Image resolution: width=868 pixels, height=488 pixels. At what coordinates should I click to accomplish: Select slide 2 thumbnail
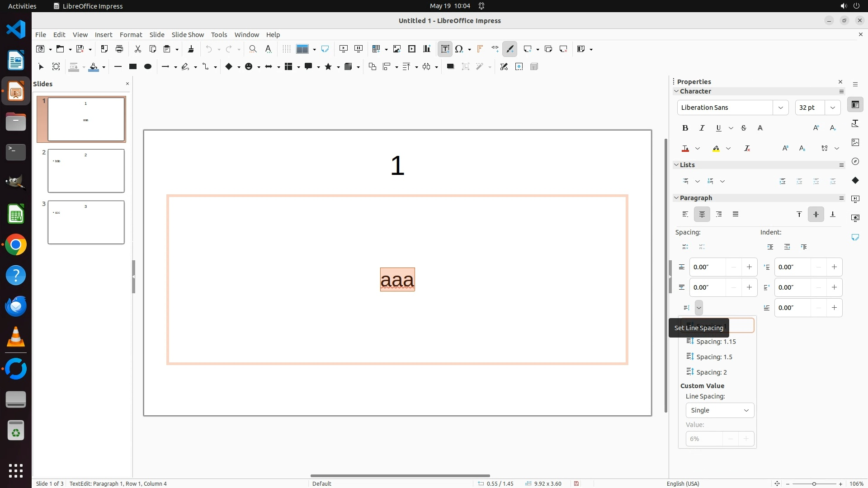(x=86, y=171)
